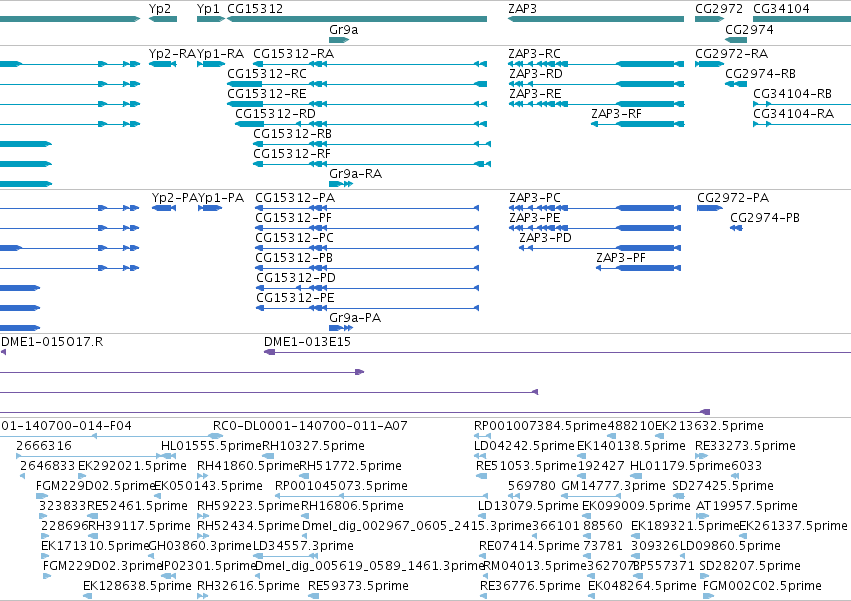This screenshot has width=851, height=601.
Task: Open transcript CG15312-RA label
Action: click(x=294, y=54)
